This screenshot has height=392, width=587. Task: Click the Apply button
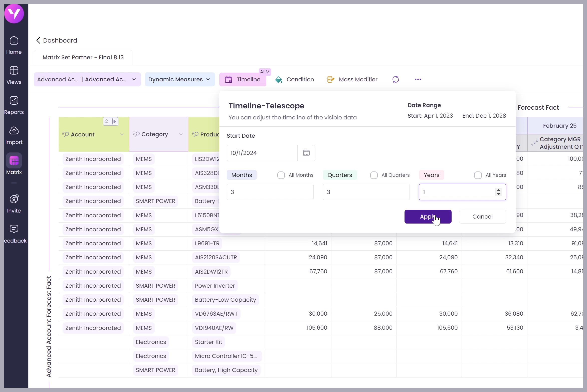(x=428, y=217)
